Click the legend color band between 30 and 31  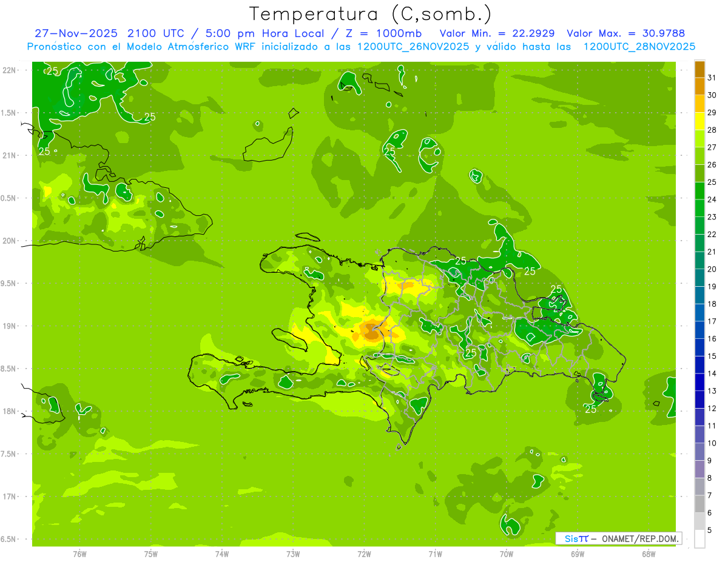(x=699, y=86)
